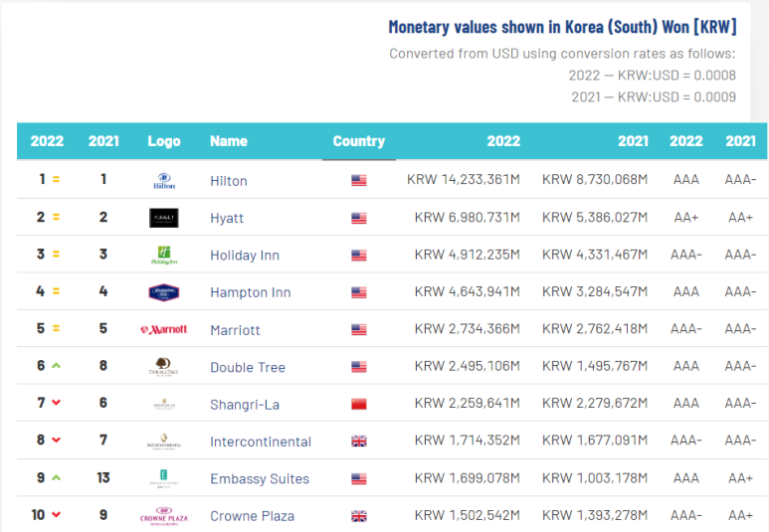Click the US flag in Hyatt row
Image resolution: width=769 pixels, height=532 pixels.
tap(359, 218)
